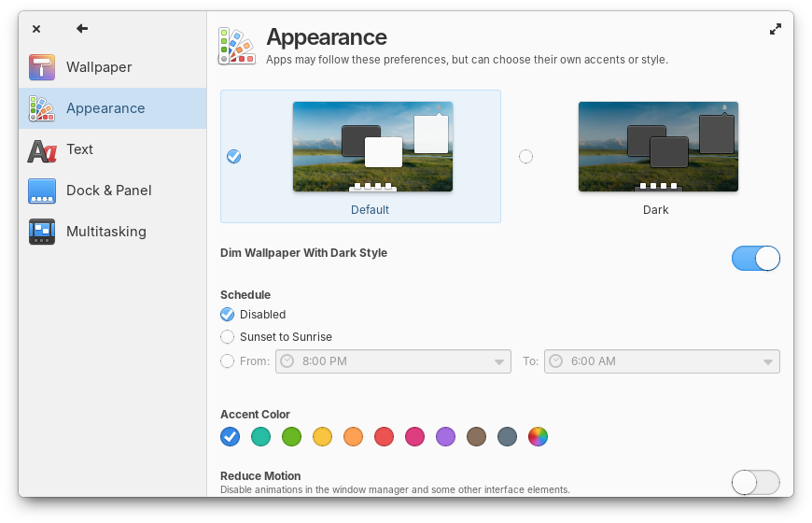Choose the red accent color
The width and height of the screenshot is (812, 523).
385,436
